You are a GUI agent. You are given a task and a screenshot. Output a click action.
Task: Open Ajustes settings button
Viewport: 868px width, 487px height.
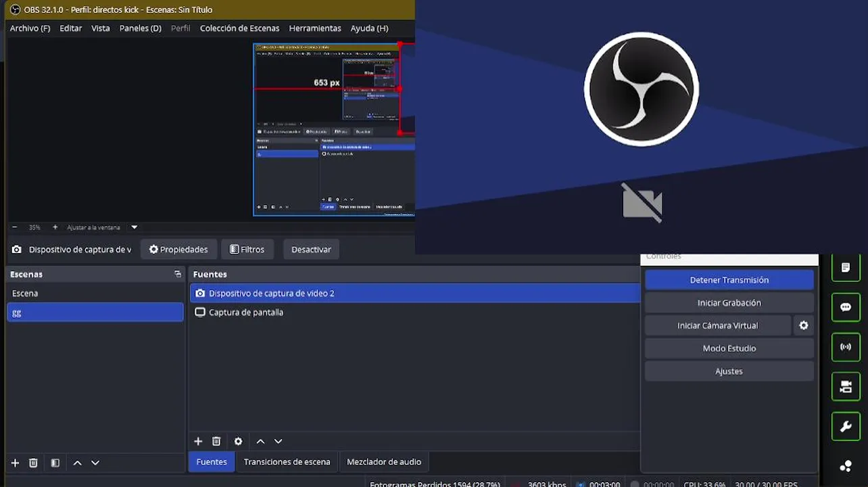[729, 371]
